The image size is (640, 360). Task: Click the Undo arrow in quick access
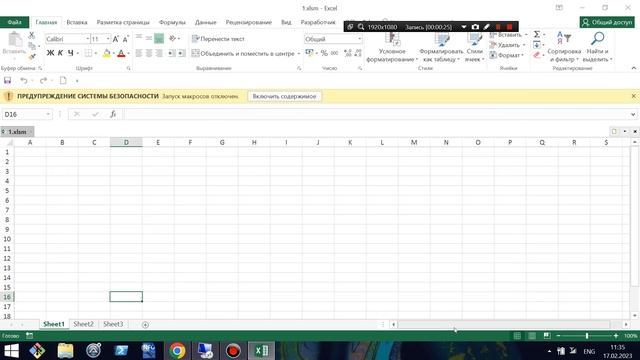click(x=24, y=80)
